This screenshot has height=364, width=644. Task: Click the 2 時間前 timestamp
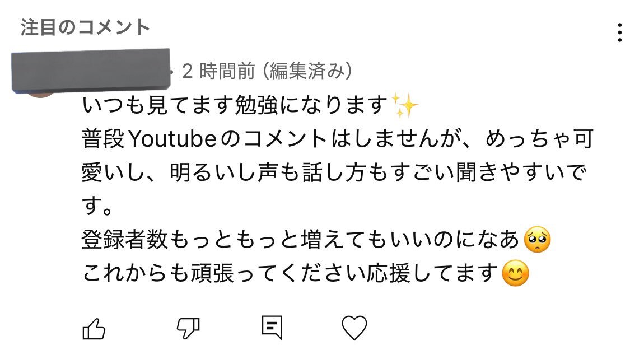click(219, 71)
